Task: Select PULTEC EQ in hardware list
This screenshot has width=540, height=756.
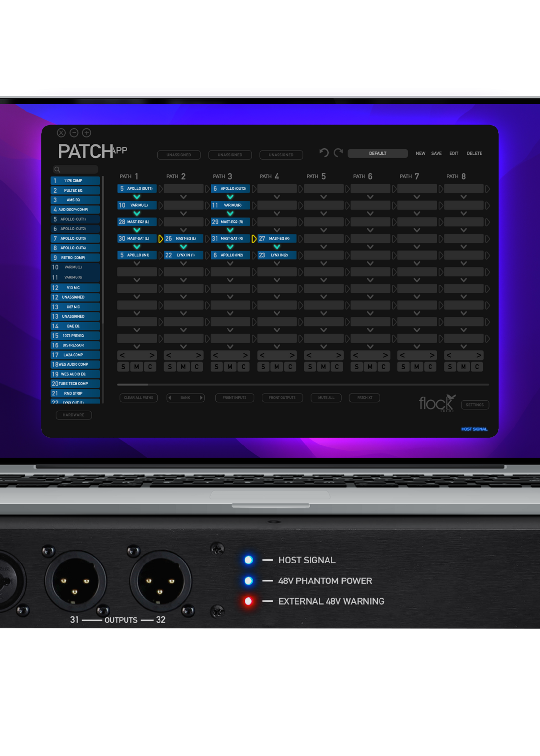Action: point(75,190)
